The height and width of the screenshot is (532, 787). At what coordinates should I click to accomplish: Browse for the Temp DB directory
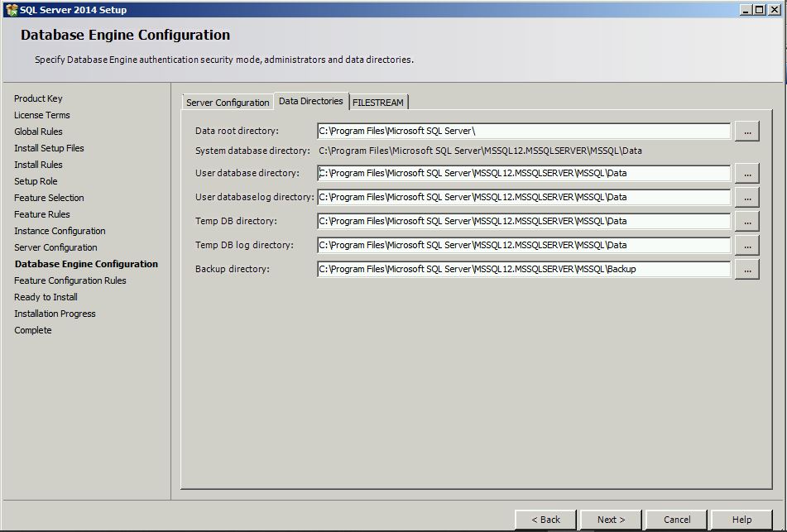coord(746,222)
